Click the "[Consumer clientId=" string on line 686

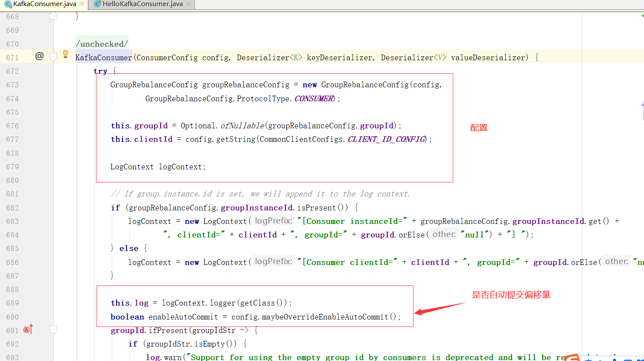coord(347,262)
